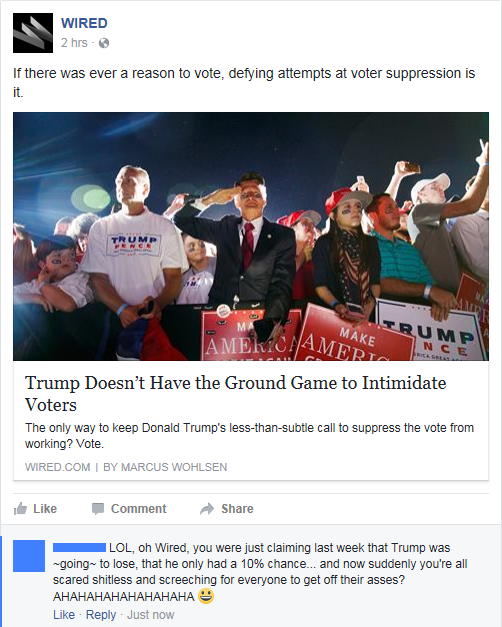Reply to the LOL oh Wired comment

101,615
